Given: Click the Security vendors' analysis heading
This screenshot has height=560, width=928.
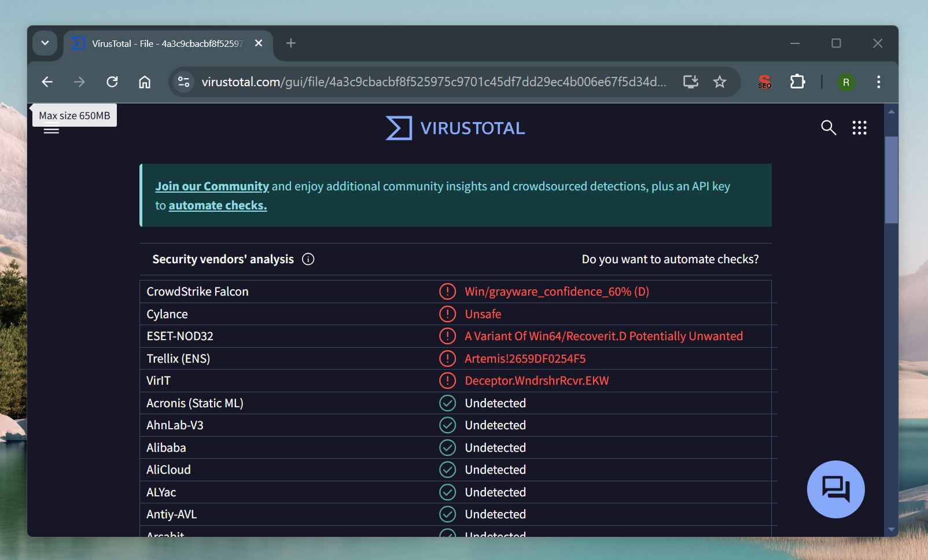Looking at the screenshot, I should [x=223, y=259].
